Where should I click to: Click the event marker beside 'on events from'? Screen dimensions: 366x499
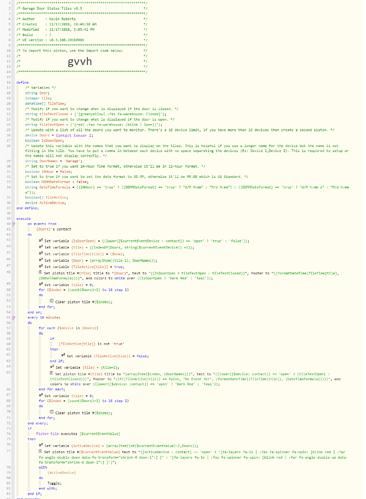[14, 224]
